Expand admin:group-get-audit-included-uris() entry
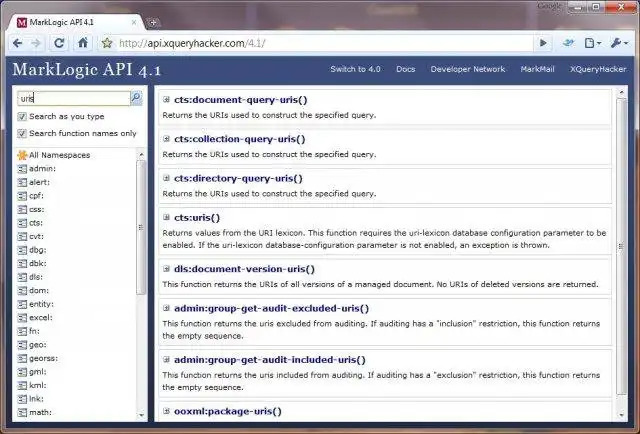This screenshot has height=434, width=640. pos(166,359)
